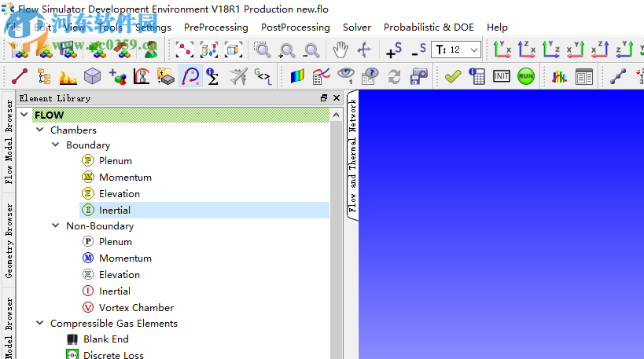This screenshot has width=644, height=359.
Task: Collapse the Non-Boundary tree node
Action: click(56, 225)
